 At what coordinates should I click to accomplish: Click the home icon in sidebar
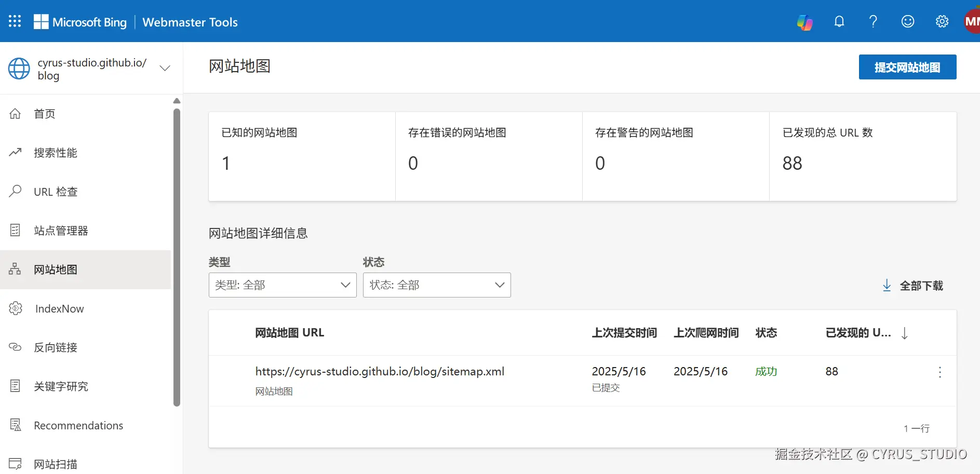tap(15, 113)
